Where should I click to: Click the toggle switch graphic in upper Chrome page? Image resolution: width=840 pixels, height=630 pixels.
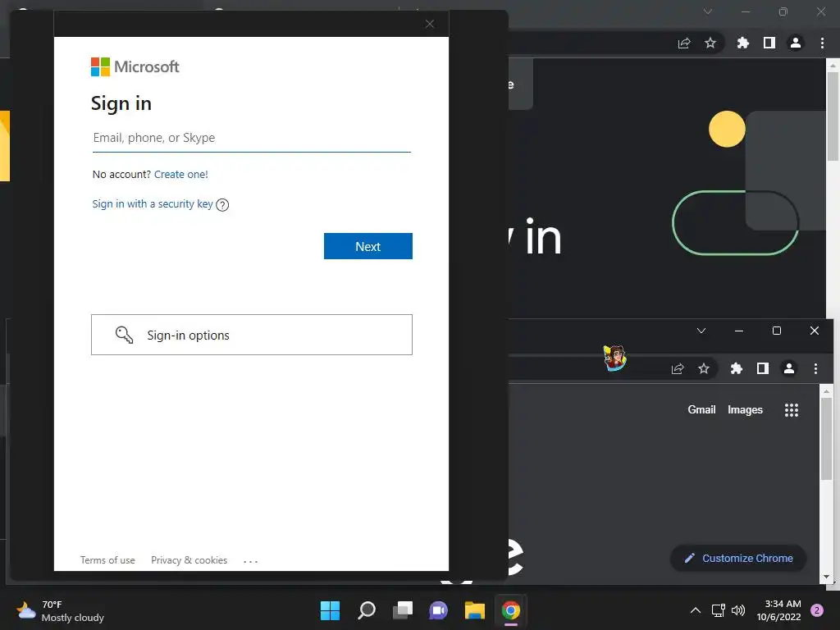click(x=736, y=222)
